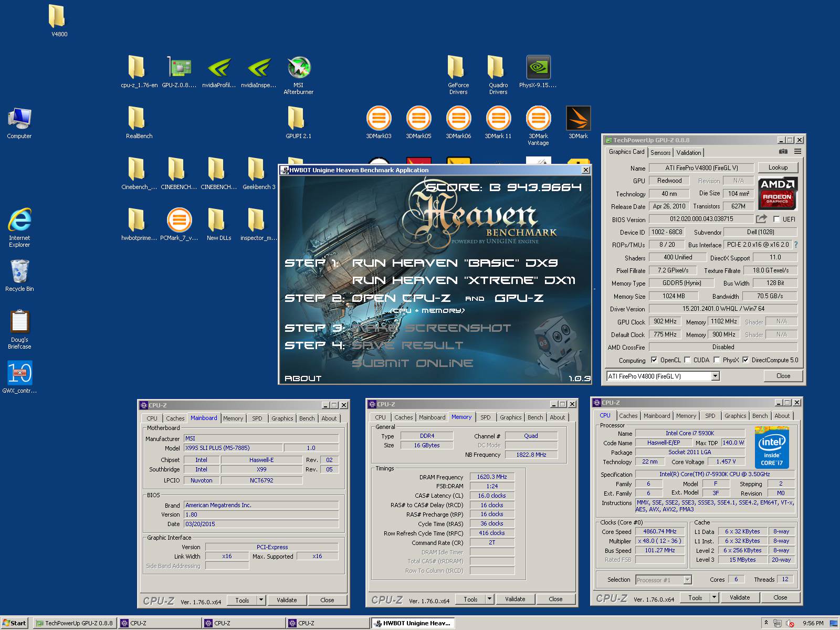This screenshot has height=630, width=840.
Task: Click Submit Online in Heaven benchmark
Action: (x=412, y=363)
